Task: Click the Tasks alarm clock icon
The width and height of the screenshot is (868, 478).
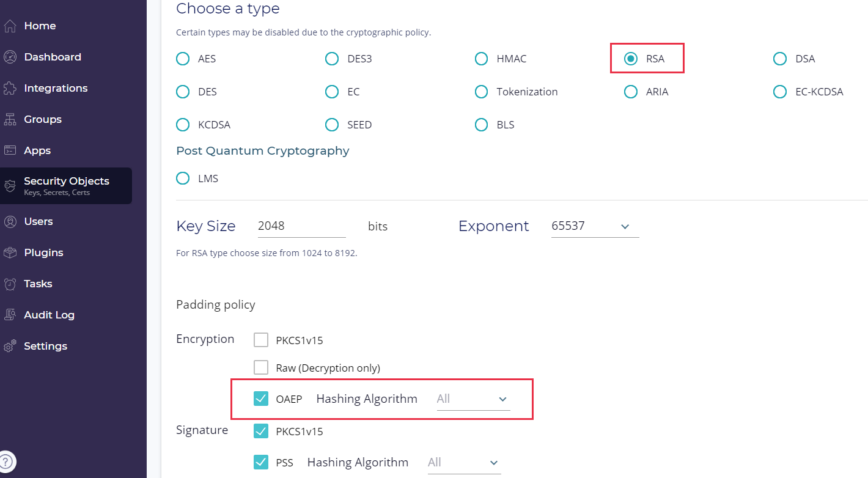Action: click(10, 284)
